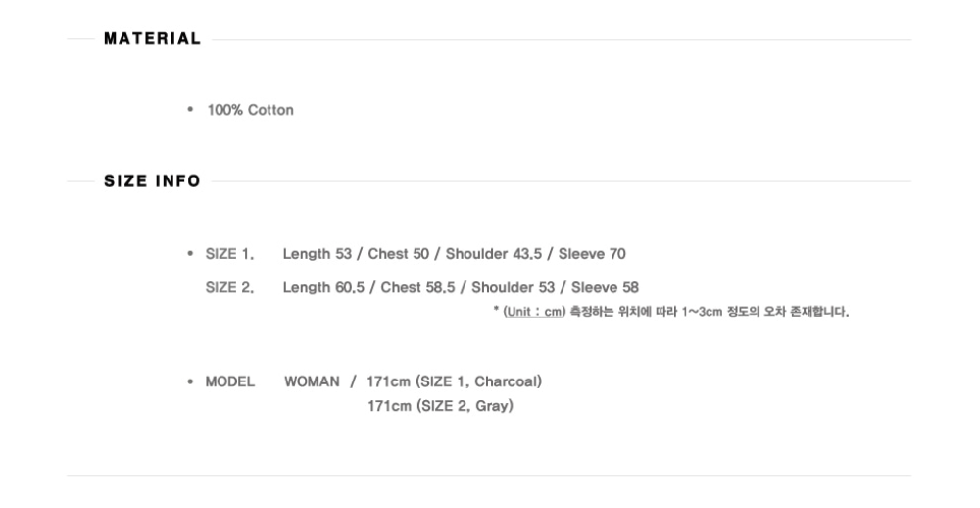The width and height of the screenshot is (980, 508).
Task: Click the Sleeve 58 measurement
Action: [x=605, y=287]
